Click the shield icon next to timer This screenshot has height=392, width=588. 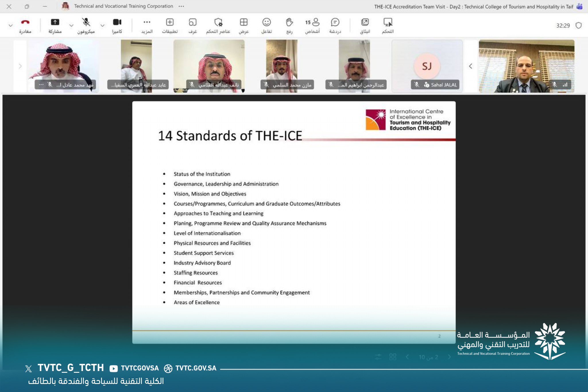tap(579, 26)
